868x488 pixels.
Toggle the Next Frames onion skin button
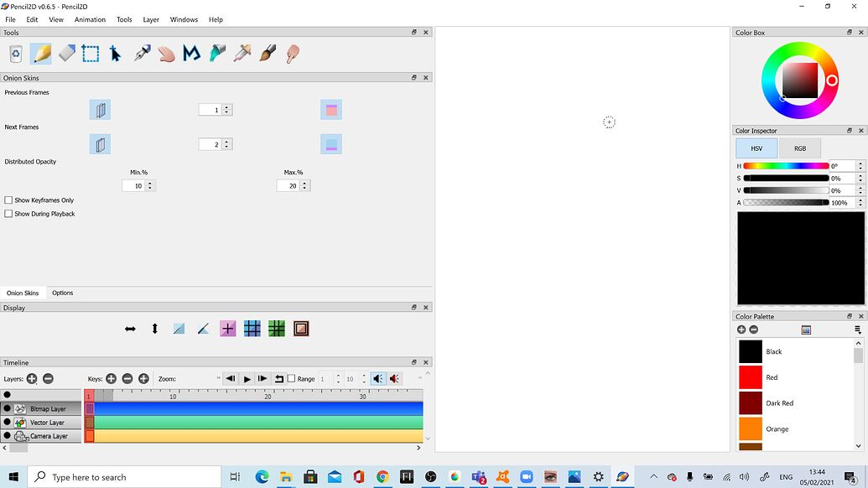[100, 144]
